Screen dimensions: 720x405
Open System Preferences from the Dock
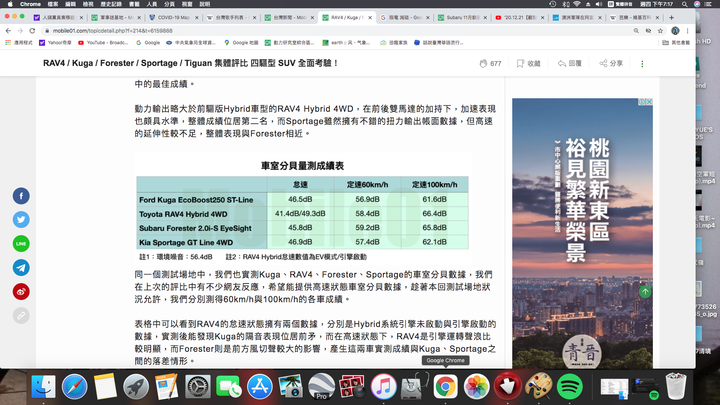point(198,387)
